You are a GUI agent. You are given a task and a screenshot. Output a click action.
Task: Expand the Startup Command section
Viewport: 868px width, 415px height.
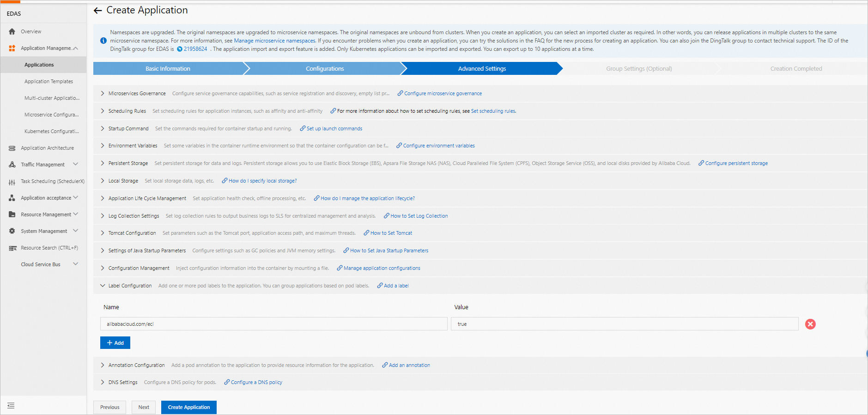(103, 128)
